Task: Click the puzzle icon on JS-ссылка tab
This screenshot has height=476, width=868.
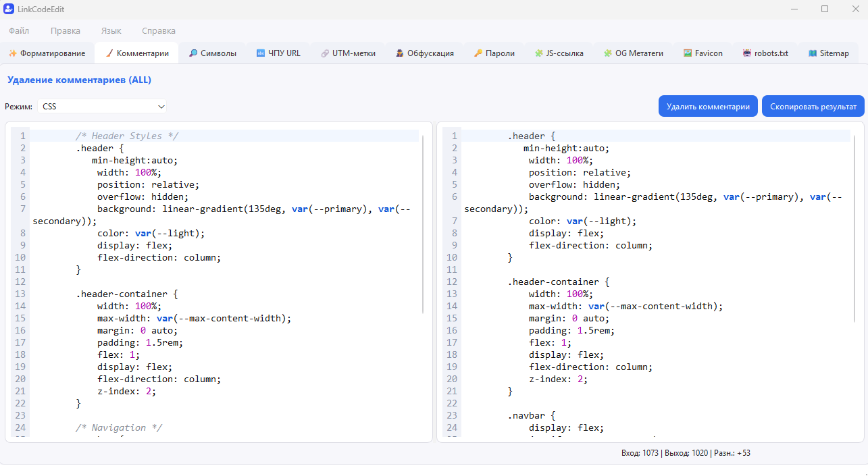Action: coord(538,53)
